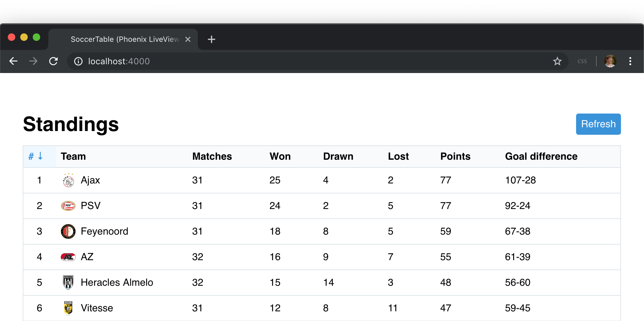The height and width of the screenshot is (321, 644).
Task: Click the browser forward arrow
Action: pyautogui.click(x=33, y=61)
